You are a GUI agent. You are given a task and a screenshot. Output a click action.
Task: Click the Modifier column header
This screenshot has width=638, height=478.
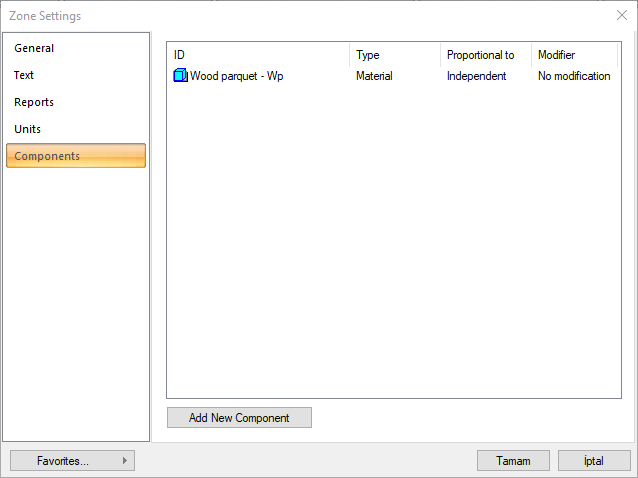pyautogui.click(x=573, y=55)
